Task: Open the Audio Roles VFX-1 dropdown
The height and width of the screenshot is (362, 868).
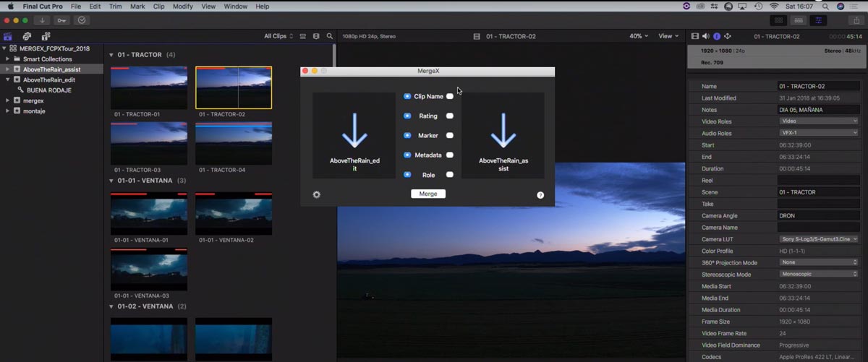Action: pos(818,133)
